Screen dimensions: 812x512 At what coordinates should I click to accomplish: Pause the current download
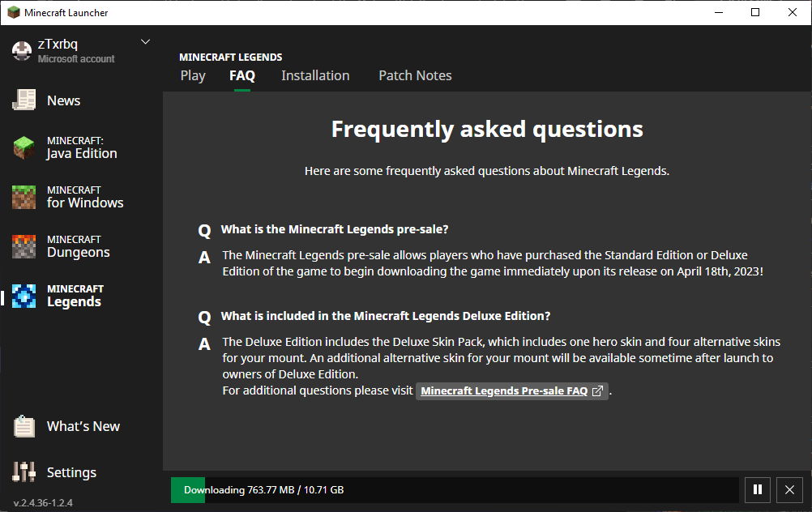pos(758,489)
